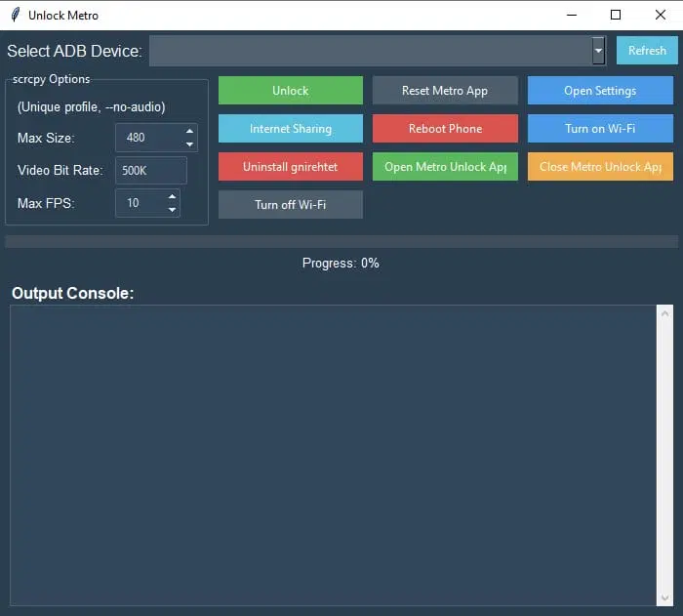683x616 pixels.
Task: Start Internet Sharing
Action: [x=290, y=129]
